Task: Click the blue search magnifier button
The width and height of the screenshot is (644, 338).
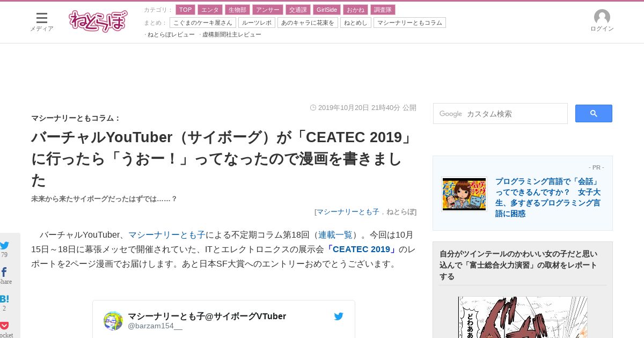Action: (594, 113)
